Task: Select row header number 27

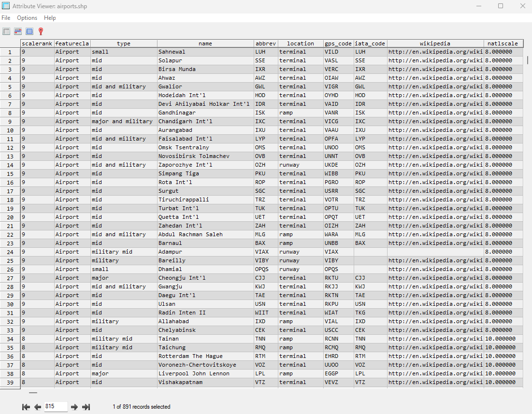Action: 10,278
